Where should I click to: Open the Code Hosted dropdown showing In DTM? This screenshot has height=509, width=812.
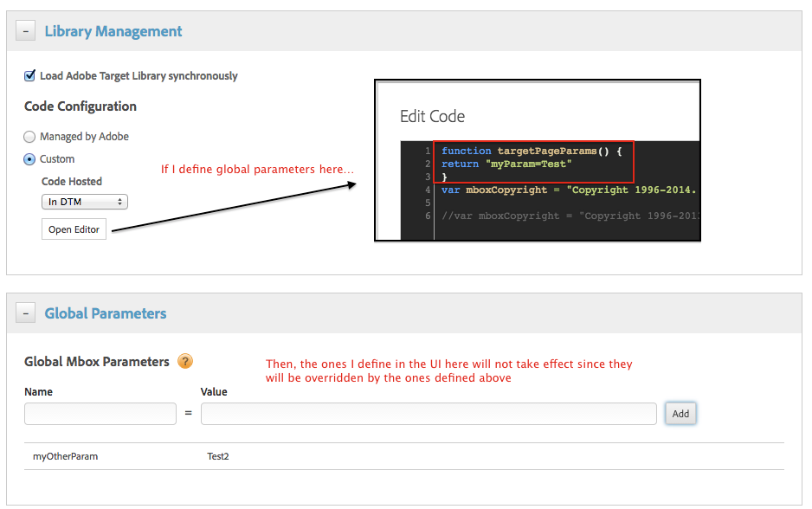[x=84, y=201]
